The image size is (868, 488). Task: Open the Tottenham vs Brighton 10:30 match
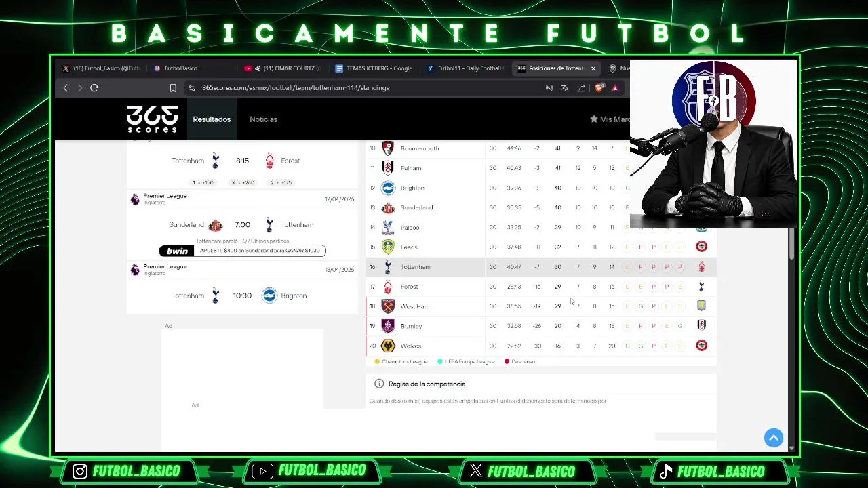click(x=242, y=296)
